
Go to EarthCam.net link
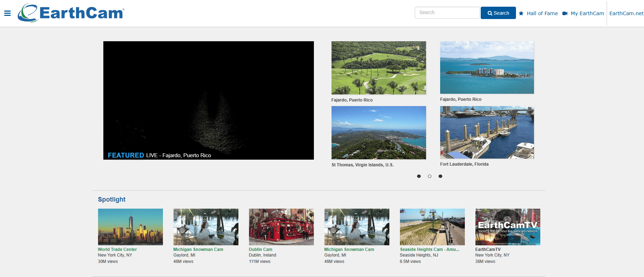click(626, 13)
